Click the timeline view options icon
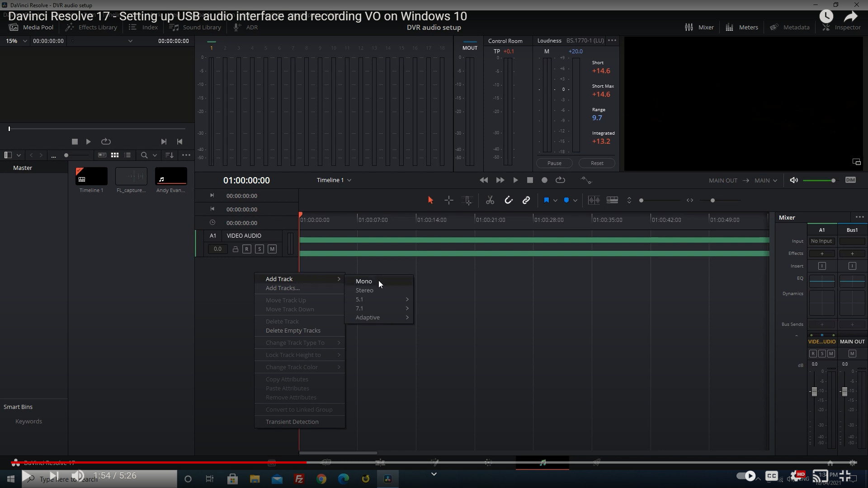Viewport: 868px width, 488px height. (612, 200)
